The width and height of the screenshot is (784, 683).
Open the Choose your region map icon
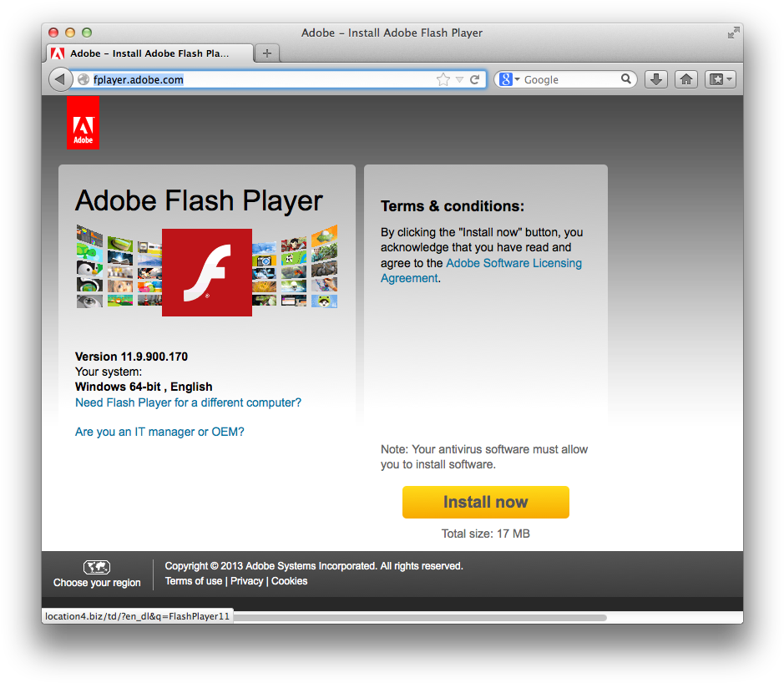pyautogui.click(x=97, y=567)
